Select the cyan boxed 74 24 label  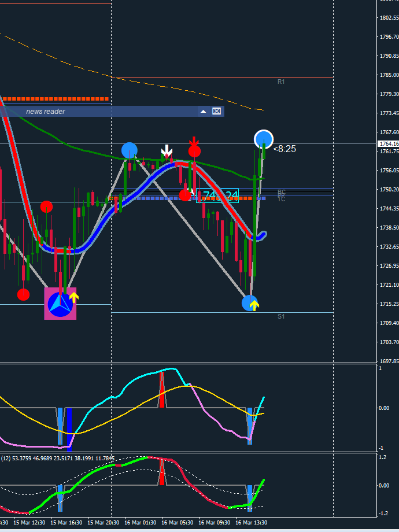click(x=217, y=196)
